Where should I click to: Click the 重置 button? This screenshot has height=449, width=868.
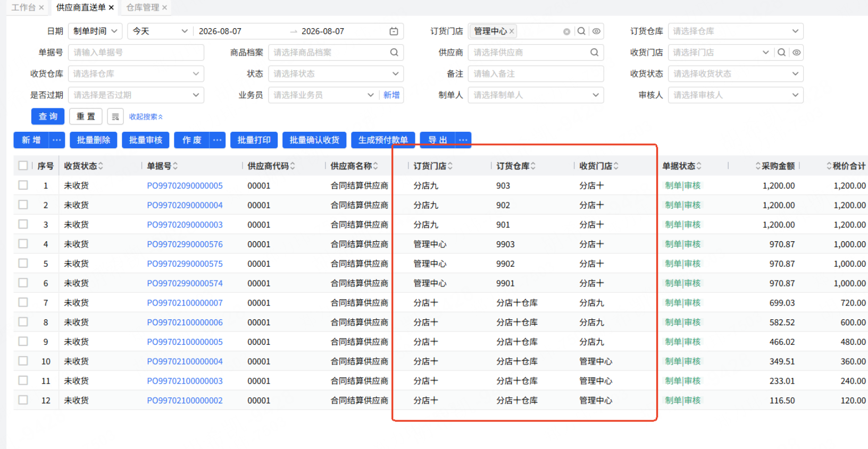point(86,116)
